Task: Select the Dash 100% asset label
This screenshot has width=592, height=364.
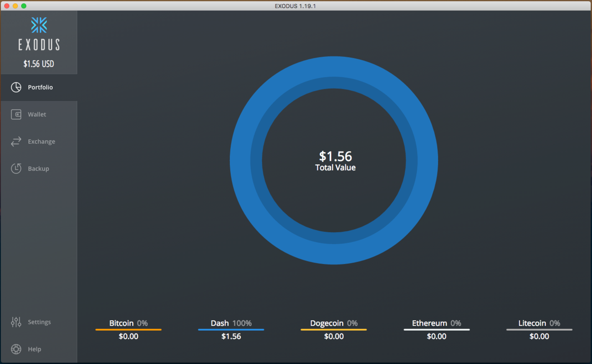Action: point(231,323)
